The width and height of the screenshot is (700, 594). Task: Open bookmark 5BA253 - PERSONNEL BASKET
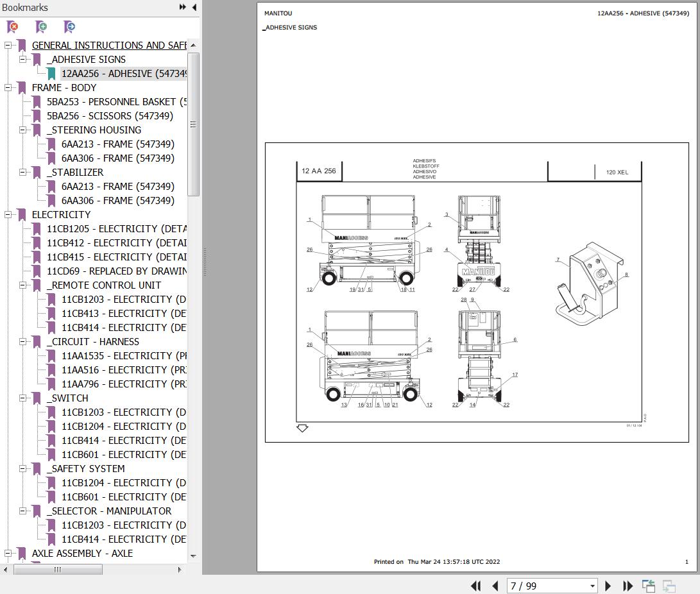tap(117, 102)
